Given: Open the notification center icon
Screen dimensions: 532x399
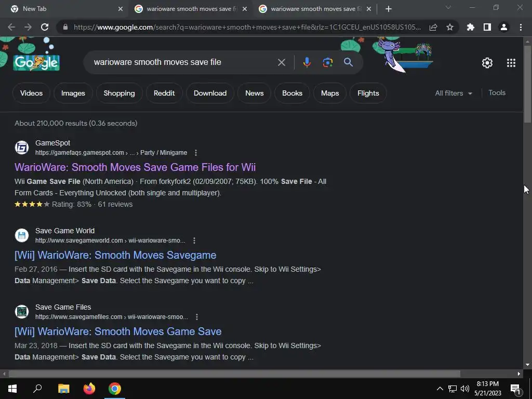Looking at the screenshot, I should pos(515,389).
